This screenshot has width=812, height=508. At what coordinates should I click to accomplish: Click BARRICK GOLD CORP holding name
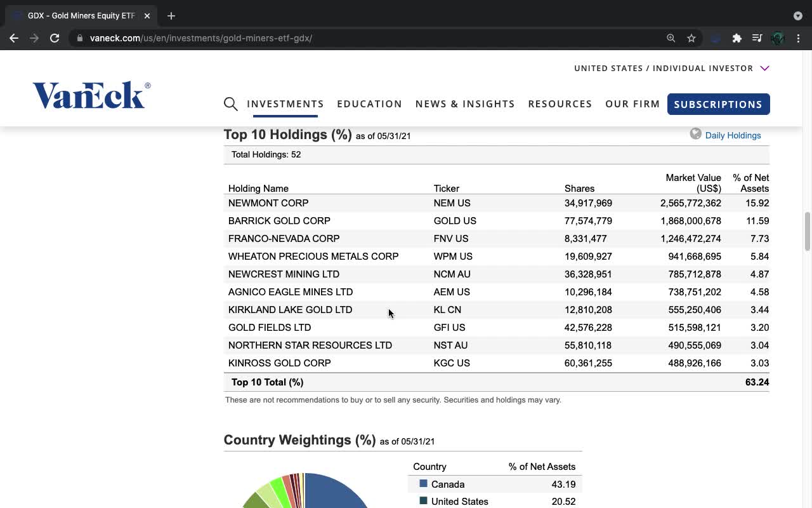[x=279, y=221]
